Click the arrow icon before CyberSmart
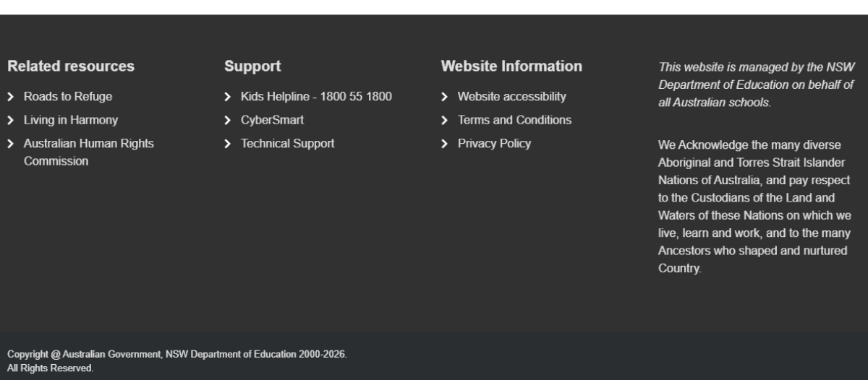The height and width of the screenshot is (380, 868). pos(228,121)
